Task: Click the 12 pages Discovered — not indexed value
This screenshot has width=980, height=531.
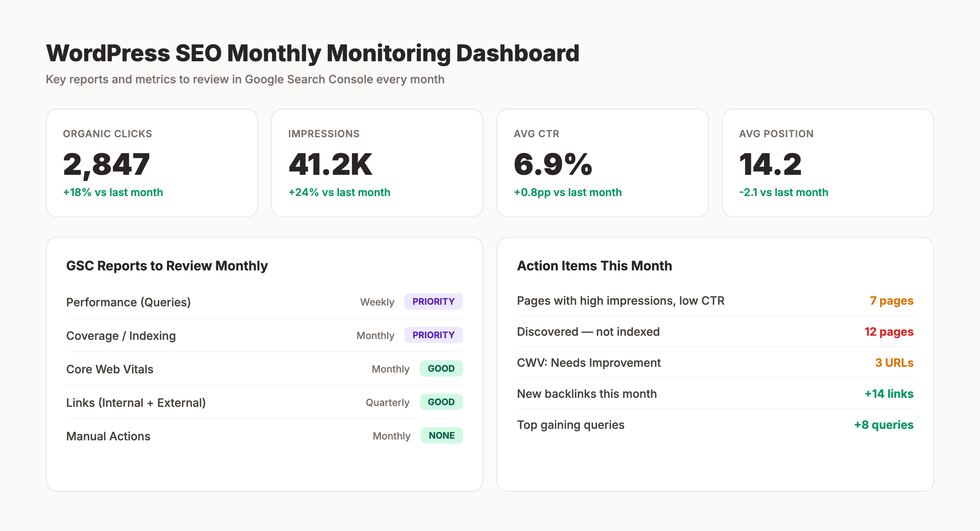Action: tap(889, 332)
